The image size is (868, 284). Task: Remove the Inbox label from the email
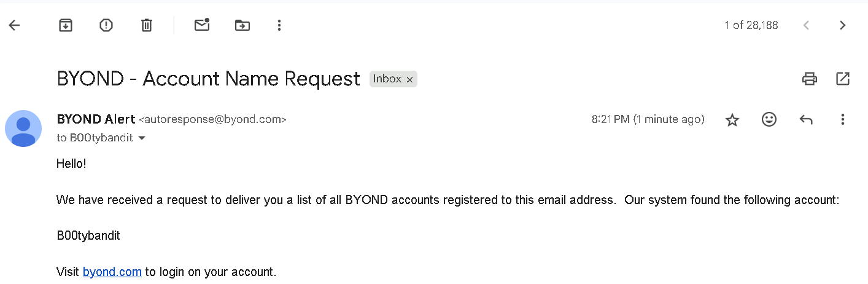click(409, 79)
